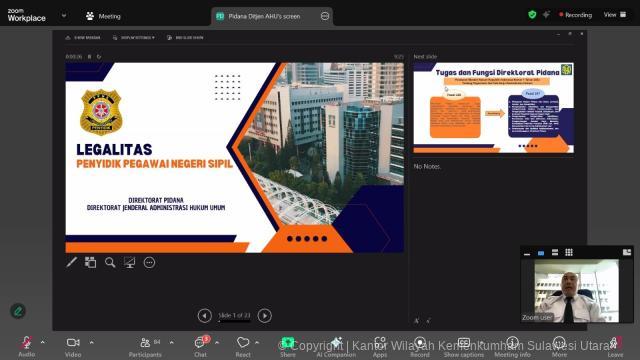Open the View menu
This screenshot has height=360, width=640.
click(x=615, y=15)
